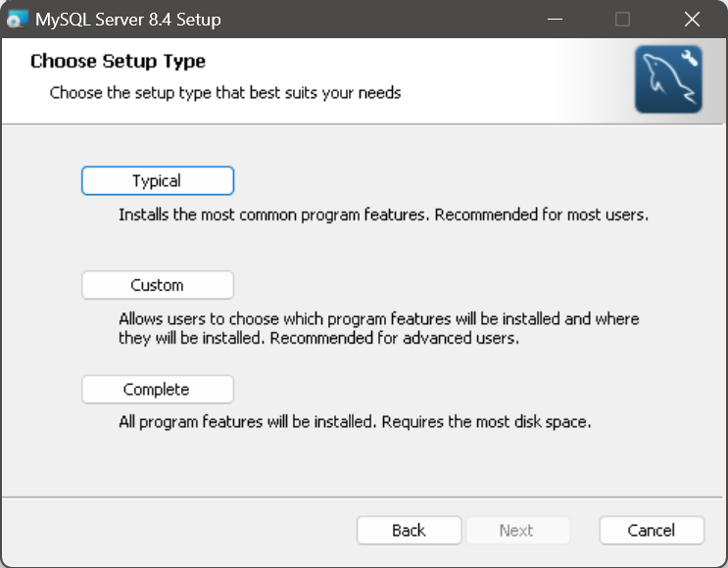The image size is (728, 568).
Task: Click the wrench on the MySQL logo
Action: [689, 58]
